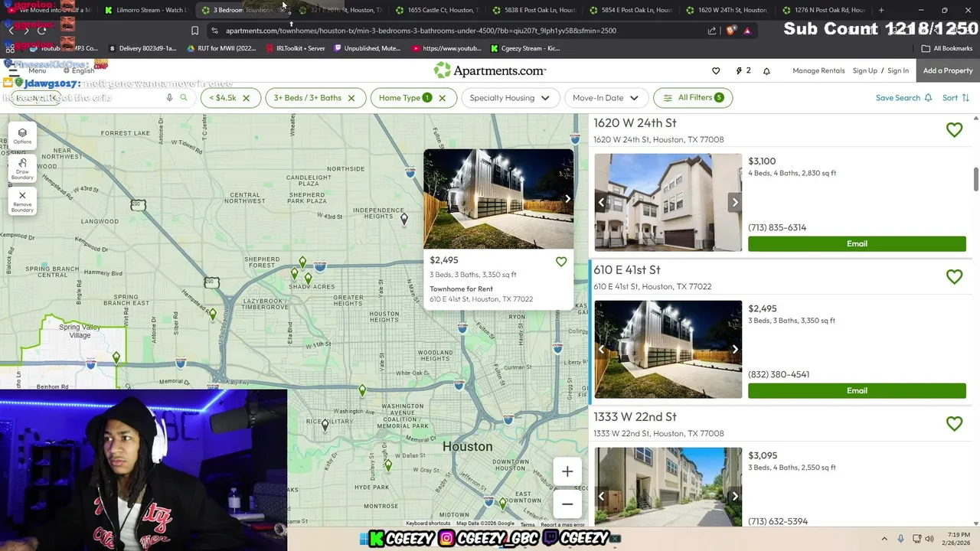Show previous photo for 1620 W 24th St
Screen dimensions: 980x551
pos(602,203)
